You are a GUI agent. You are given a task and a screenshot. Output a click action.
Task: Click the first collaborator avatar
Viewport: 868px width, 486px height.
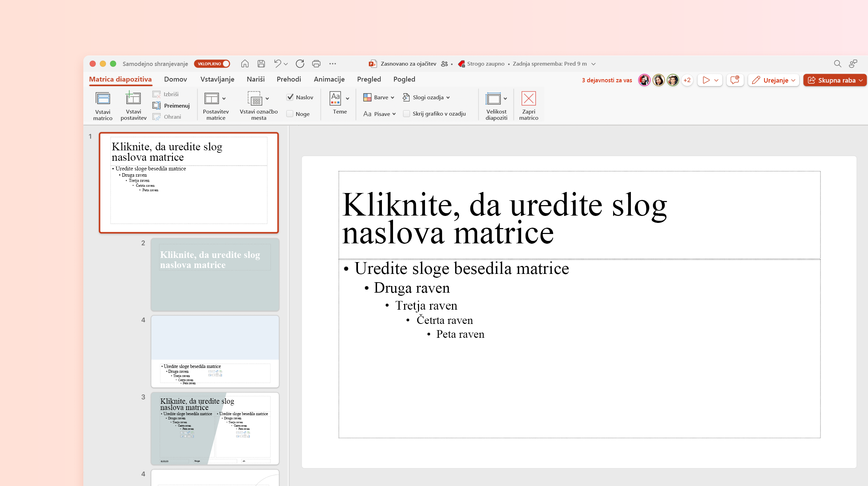coord(644,80)
